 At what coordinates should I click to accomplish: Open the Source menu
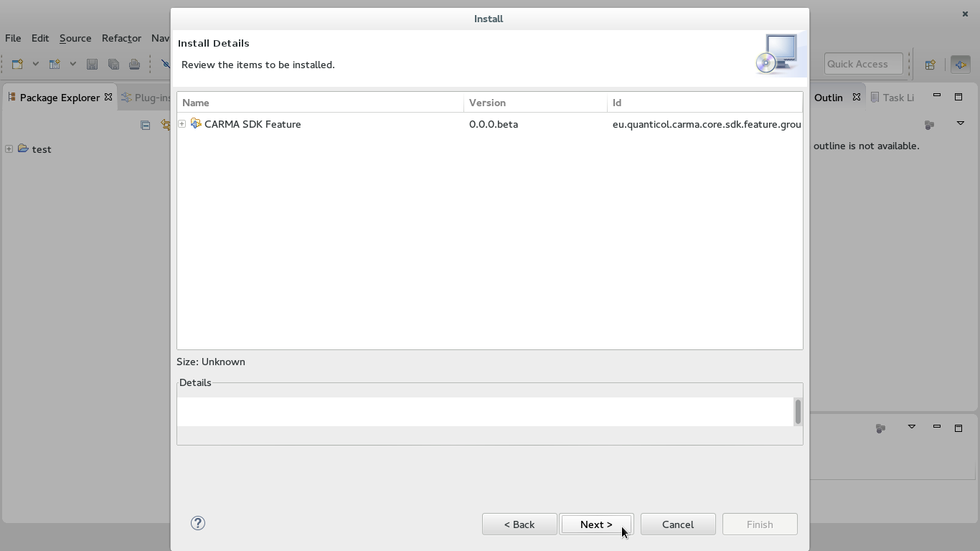75,38
